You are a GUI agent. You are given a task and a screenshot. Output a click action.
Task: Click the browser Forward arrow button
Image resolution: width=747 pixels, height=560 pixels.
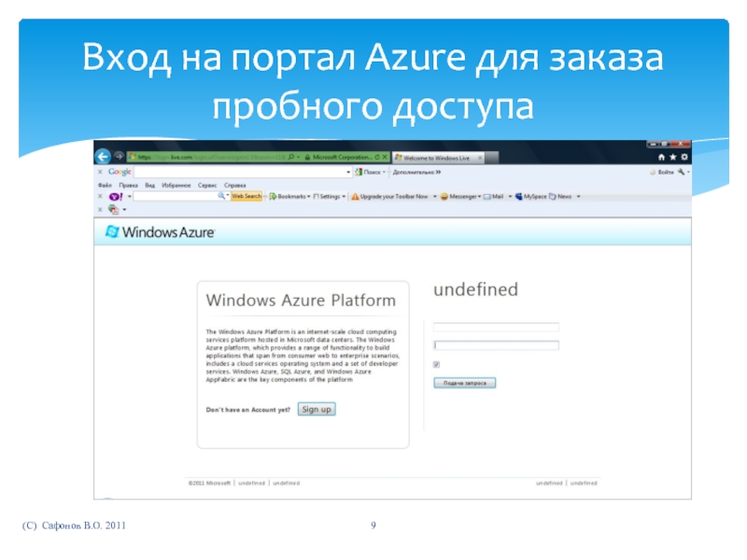pyautogui.click(x=119, y=156)
